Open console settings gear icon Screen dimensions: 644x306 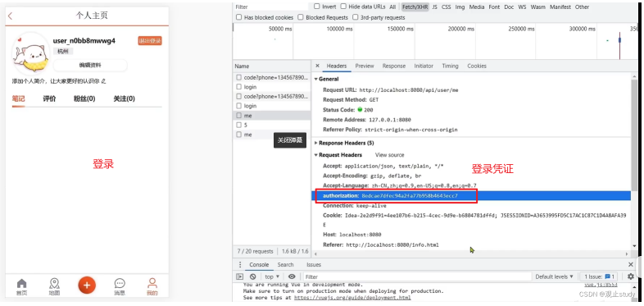pos(630,276)
